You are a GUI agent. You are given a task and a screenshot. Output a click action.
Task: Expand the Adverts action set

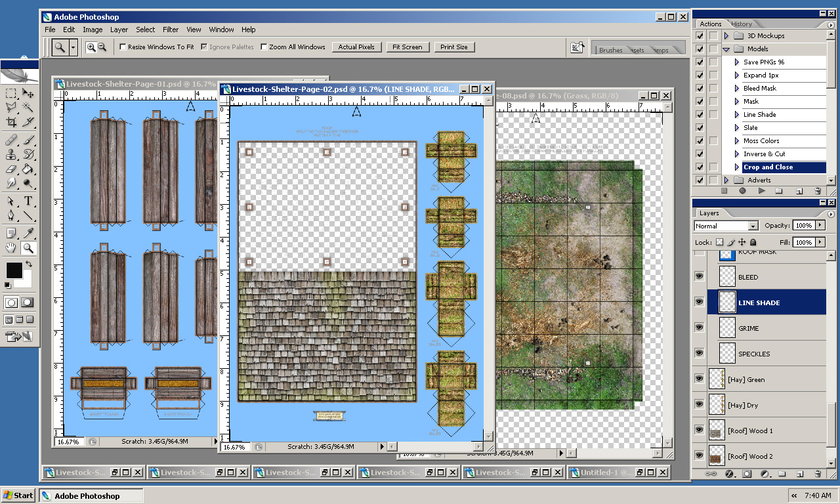pyautogui.click(x=726, y=180)
